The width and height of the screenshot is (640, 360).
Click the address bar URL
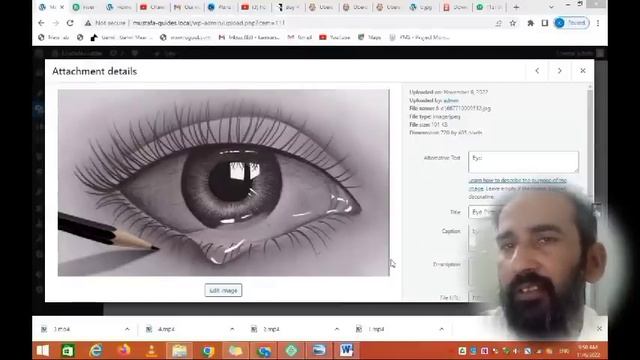208,23
